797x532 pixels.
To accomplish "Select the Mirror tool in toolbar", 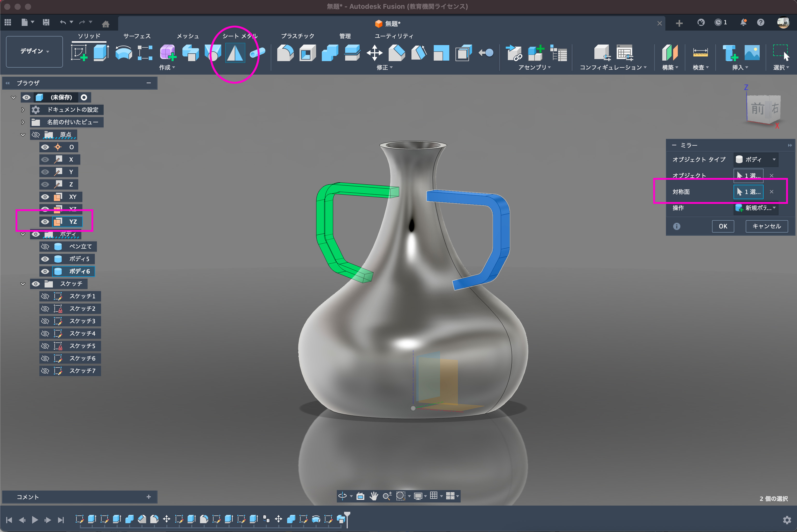I will (235, 53).
